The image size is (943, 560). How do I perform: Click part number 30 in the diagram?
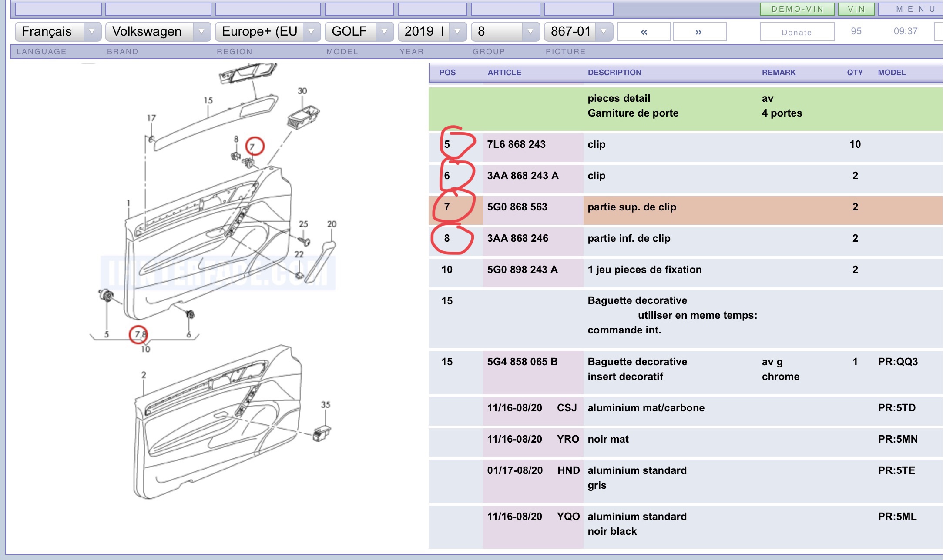tap(302, 91)
